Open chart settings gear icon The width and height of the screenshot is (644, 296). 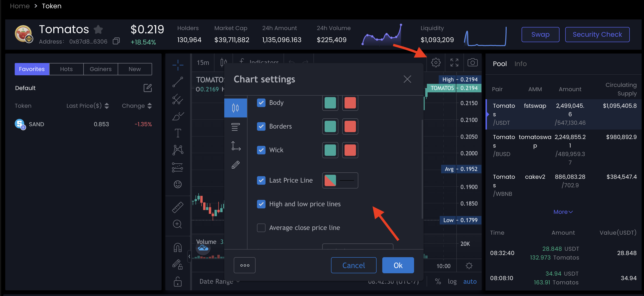pyautogui.click(x=435, y=62)
